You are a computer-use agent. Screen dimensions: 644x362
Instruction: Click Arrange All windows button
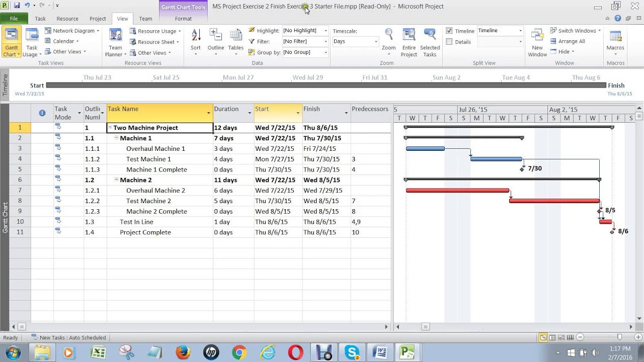[x=568, y=41]
